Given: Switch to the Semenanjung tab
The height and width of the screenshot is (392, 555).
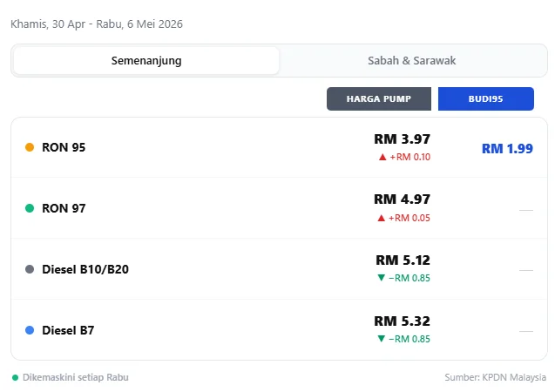Looking at the screenshot, I should point(146,61).
